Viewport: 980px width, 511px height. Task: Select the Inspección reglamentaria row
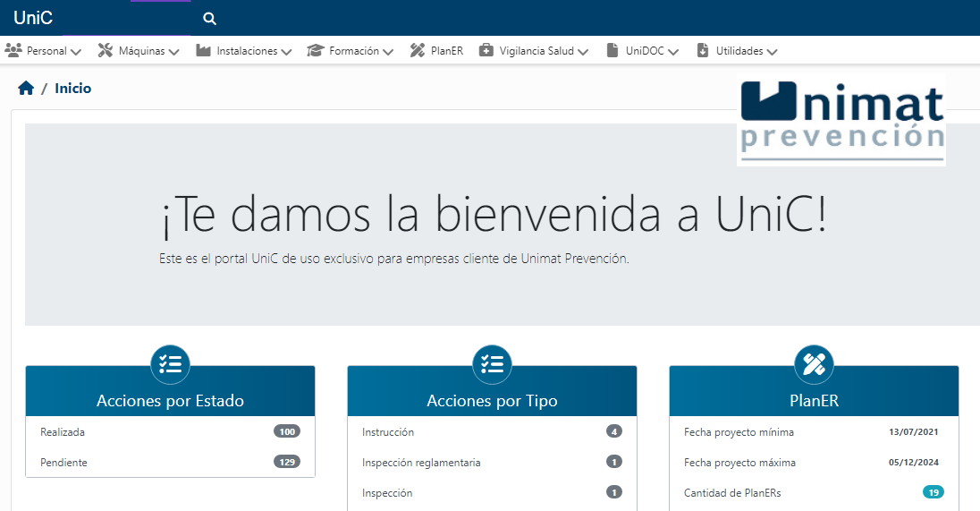[x=492, y=462]
